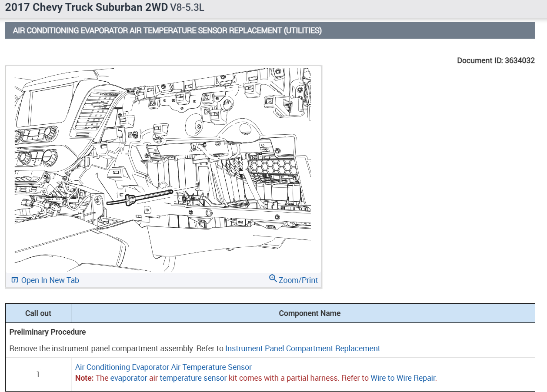
Task: Open Air Conditioning Evaporator Air Temperature Sensor link
Action: [163, 367]
